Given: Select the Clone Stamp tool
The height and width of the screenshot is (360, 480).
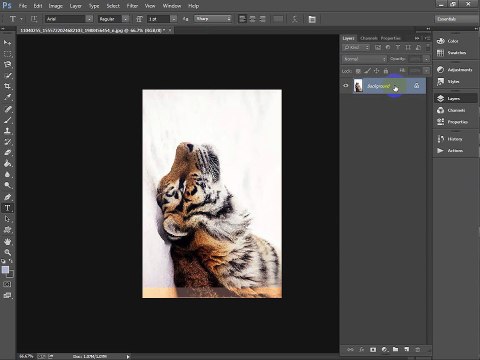Looking at the screenshot, I should point(7,131).
